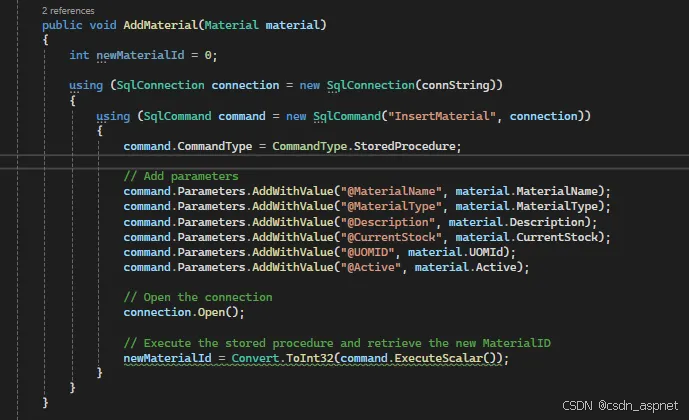Click the '// Open the connection' comment
Viewport: 689px width, 420px height.
pos(198,297)
